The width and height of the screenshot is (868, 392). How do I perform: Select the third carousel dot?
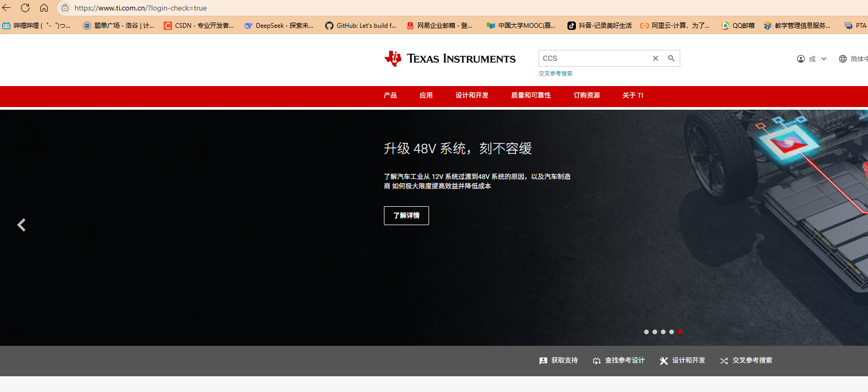663,332
